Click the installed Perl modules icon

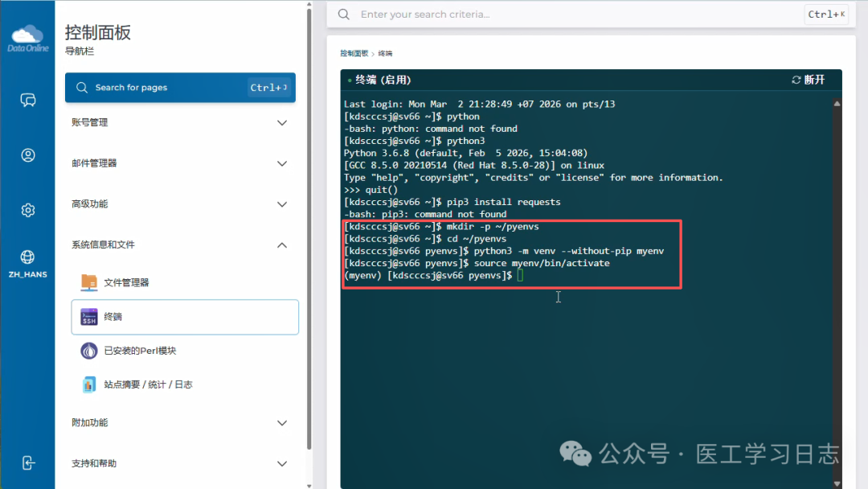(89, 351)
